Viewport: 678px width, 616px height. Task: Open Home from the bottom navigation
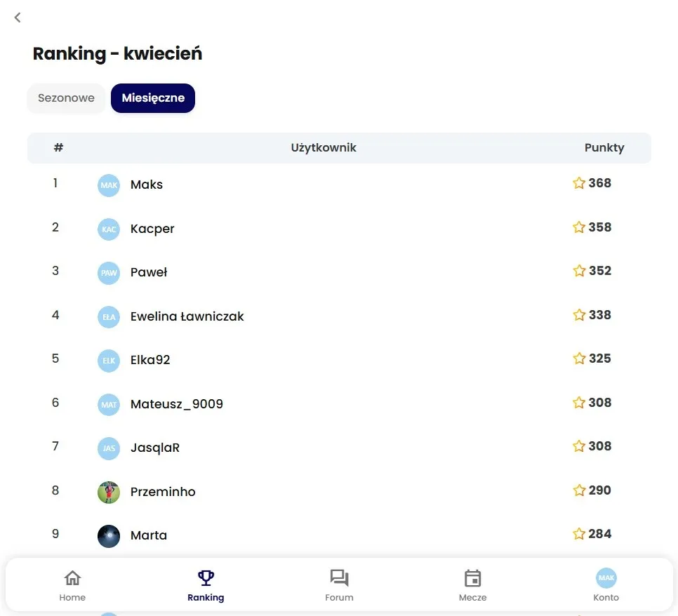(72, 578)
